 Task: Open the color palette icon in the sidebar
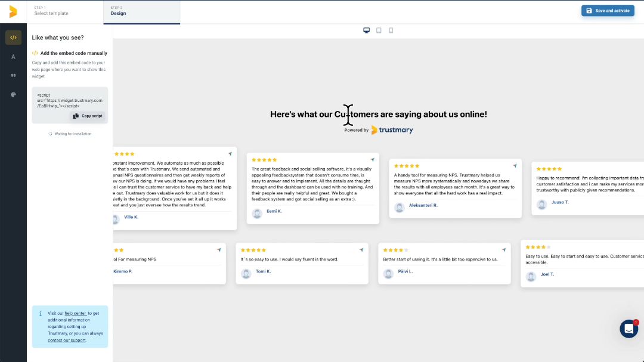[x=13, y=94]
